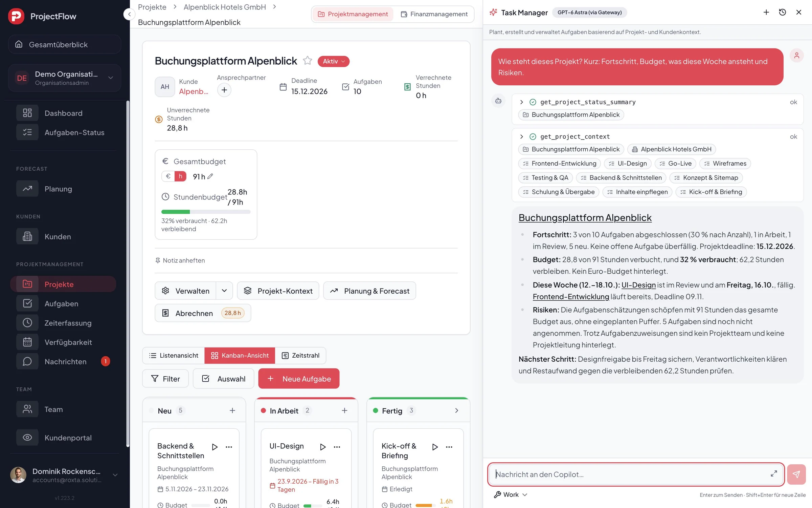Go to Planung under Forecast
This screenshot has height=508, width=812.
pos(63,189)
